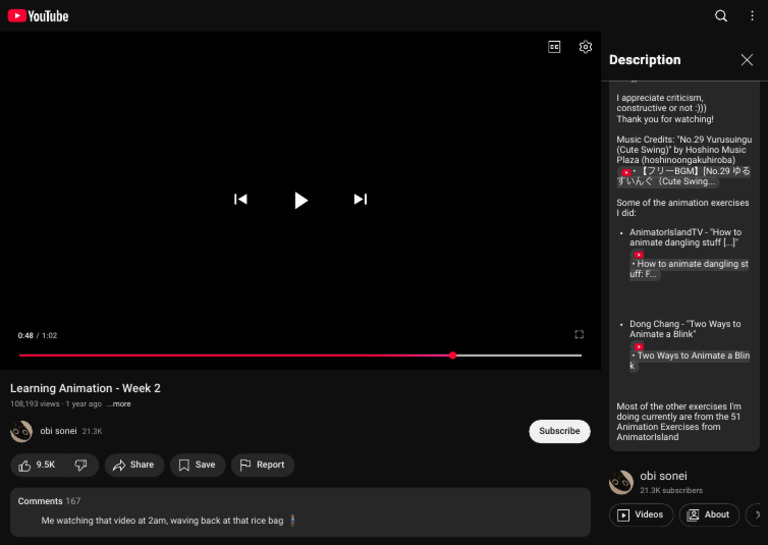Viewport: 768px width, 545px height.
Task: Click 'obi sonei' name in description panel
Action: [x=663, y=476]
